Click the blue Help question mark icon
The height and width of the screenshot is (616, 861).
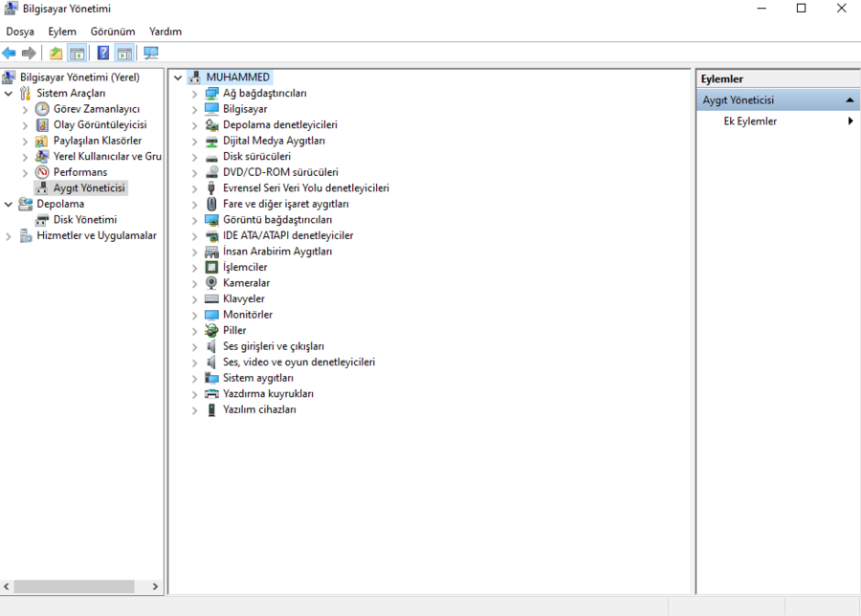pos(102,54)
